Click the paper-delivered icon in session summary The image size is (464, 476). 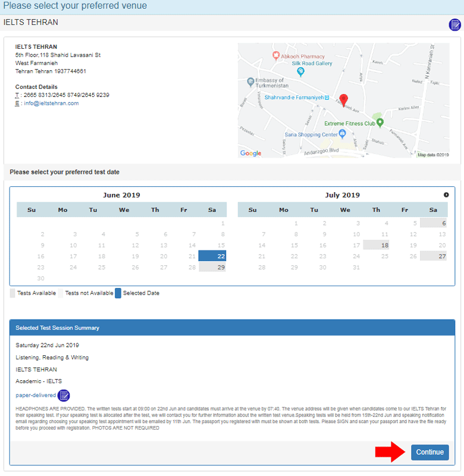(x=64, y=395)
